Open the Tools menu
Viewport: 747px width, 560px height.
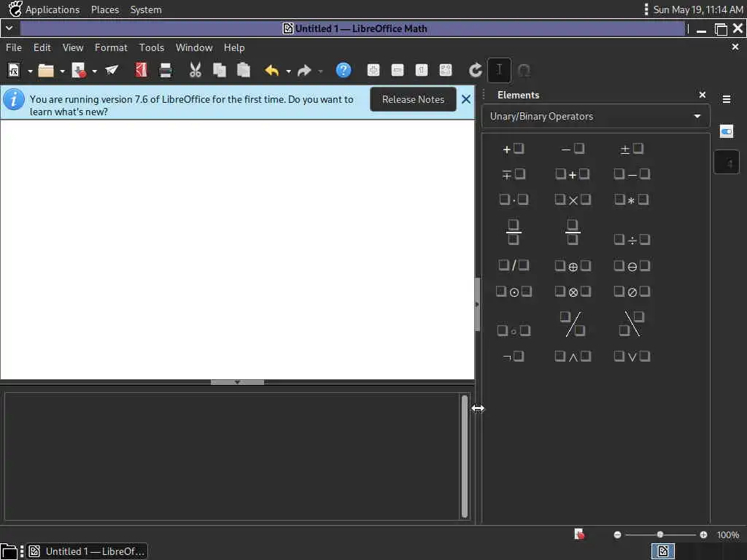(152, 47)
